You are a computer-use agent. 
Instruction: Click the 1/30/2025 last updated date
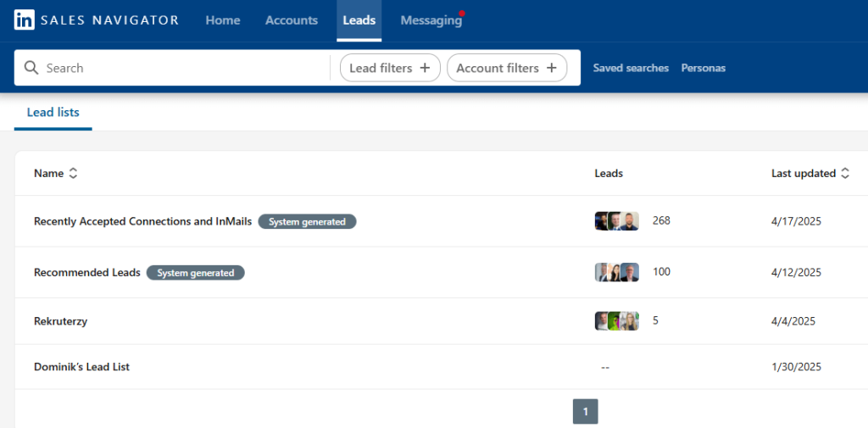coord(796,366)
